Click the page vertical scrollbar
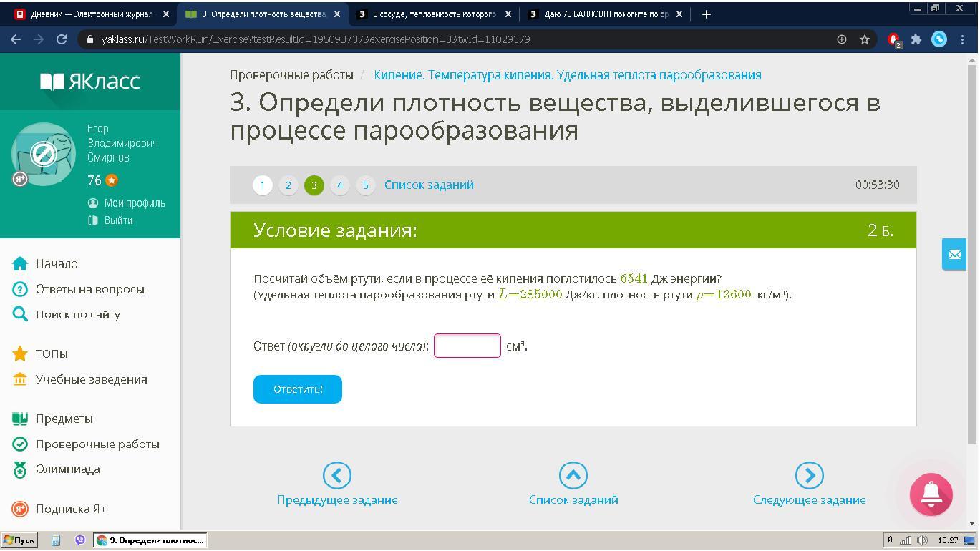 (x=971, y=254)
